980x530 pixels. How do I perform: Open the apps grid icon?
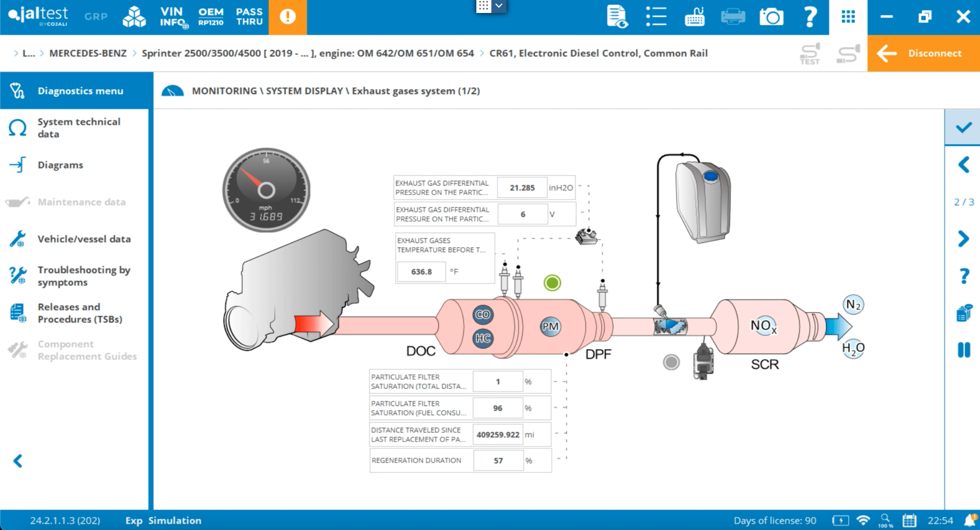848,17
